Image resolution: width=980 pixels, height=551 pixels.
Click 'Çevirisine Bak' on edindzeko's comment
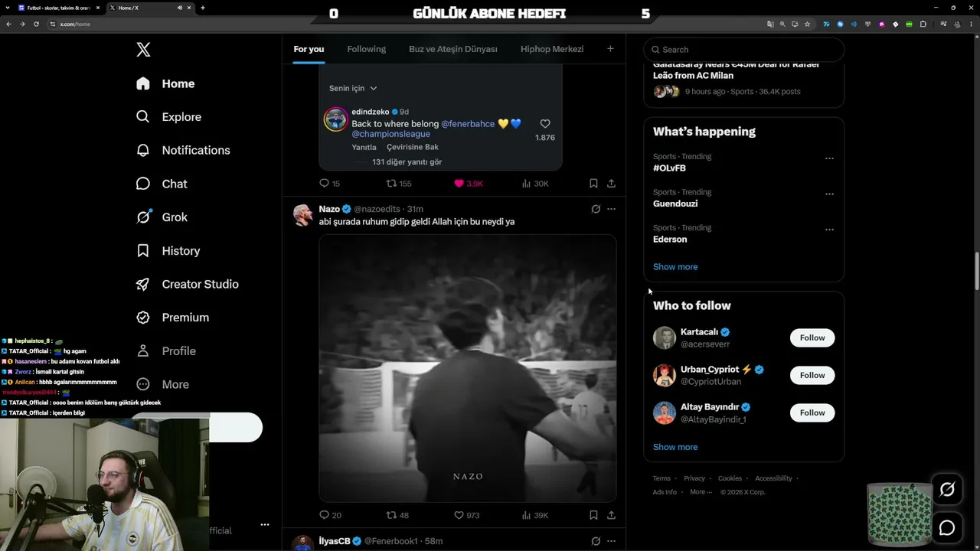pos(413,147)
